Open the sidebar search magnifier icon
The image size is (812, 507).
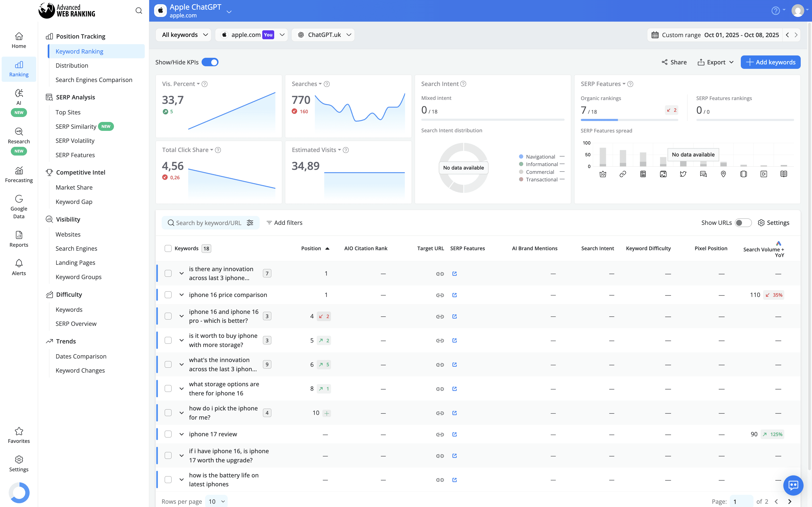pyautogui.click(x=139, y=11)
